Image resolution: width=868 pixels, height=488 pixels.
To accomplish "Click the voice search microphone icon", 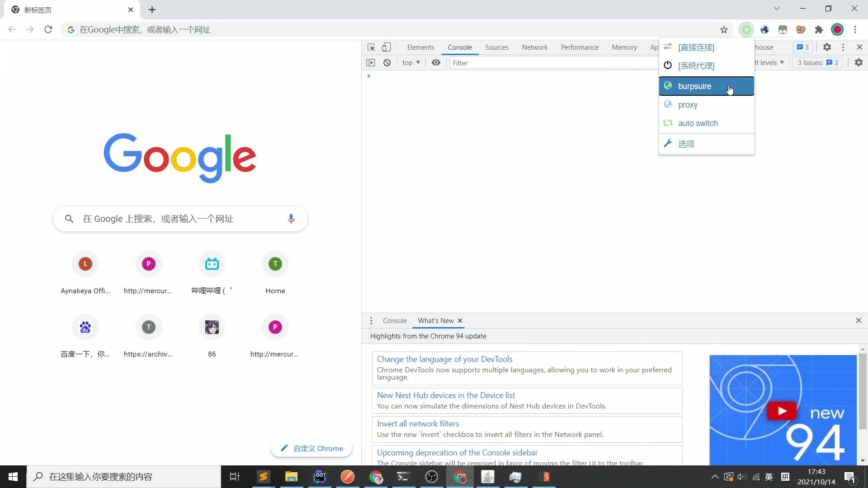I will pos(291,219).
